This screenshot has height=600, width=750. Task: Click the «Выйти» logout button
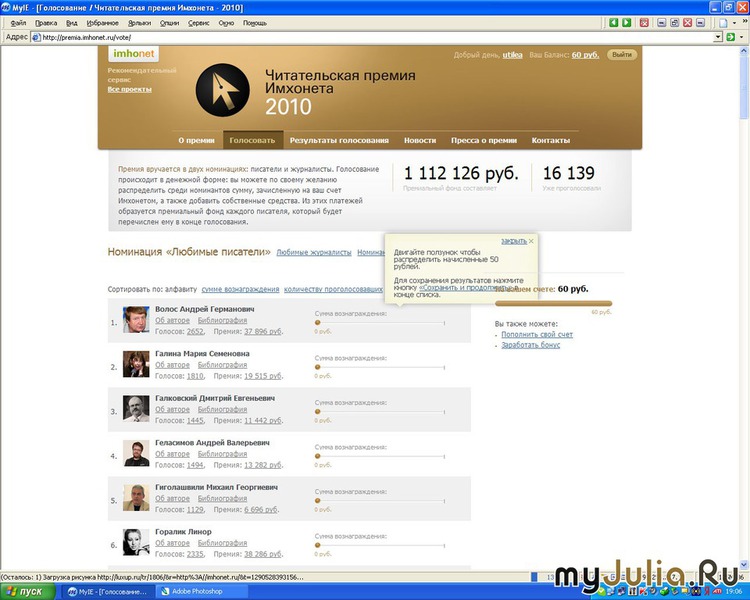(x=622, y=55)
